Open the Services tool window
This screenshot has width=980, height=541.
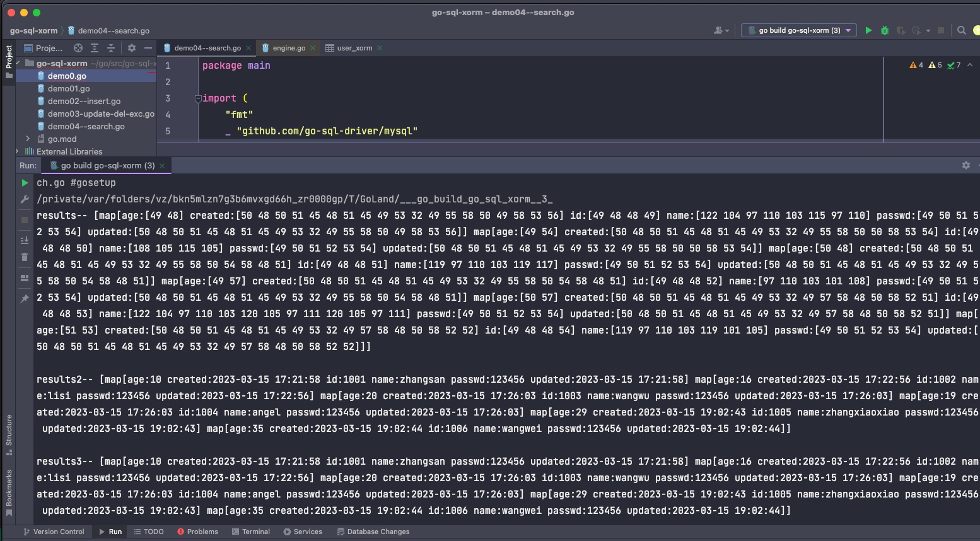(303, 532)
